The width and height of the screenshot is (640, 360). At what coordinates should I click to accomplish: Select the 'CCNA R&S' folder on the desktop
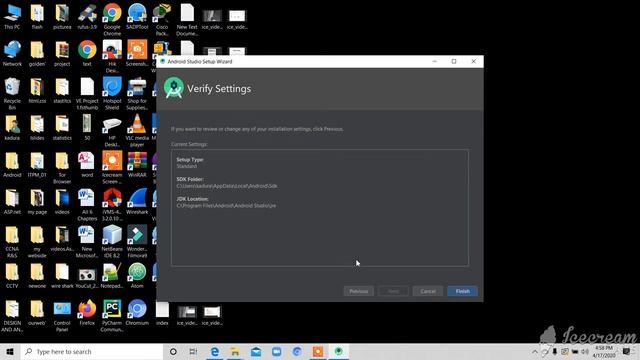tap(12, 242)
